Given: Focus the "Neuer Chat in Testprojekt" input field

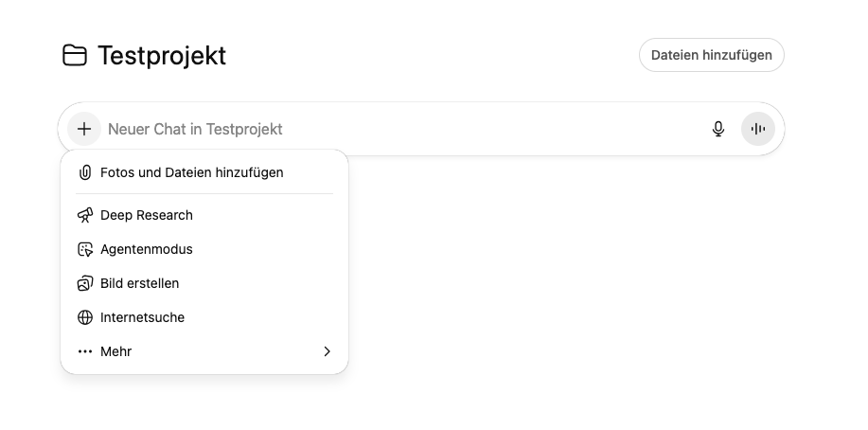Looking at the screenshot, I should [x=379, y=129].
